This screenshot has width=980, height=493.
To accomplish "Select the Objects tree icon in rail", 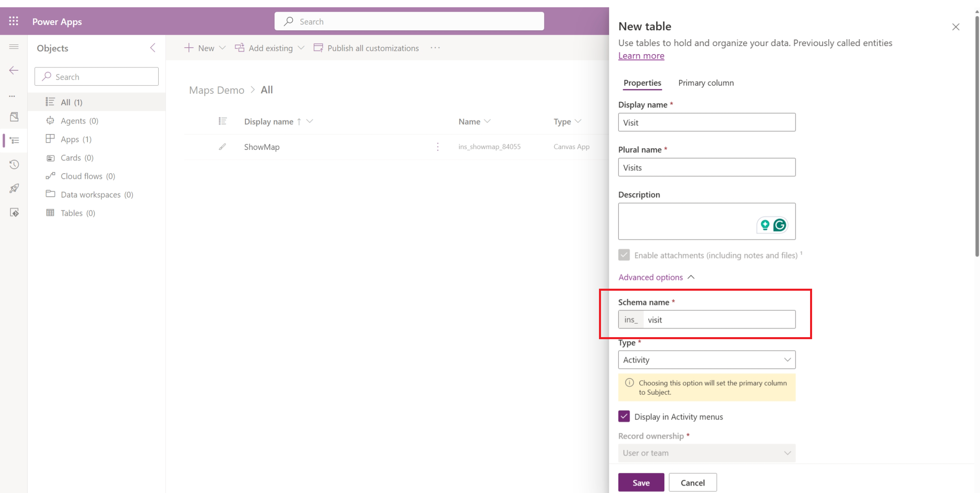I will [x=14, y=141].
